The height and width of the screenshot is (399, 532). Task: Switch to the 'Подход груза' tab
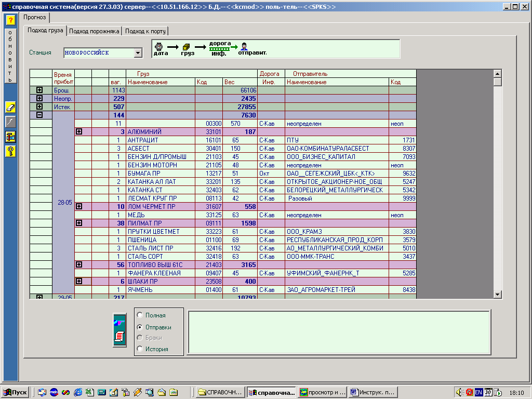45,30
